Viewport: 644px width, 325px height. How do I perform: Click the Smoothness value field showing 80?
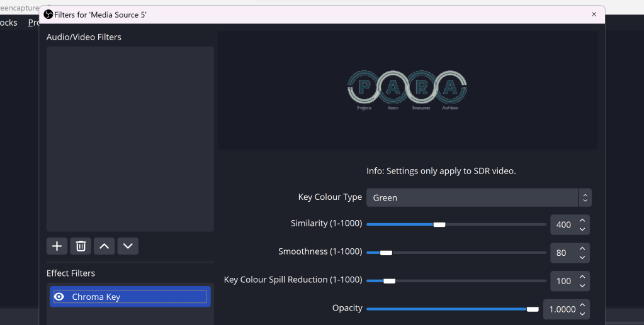coord(562,253)
